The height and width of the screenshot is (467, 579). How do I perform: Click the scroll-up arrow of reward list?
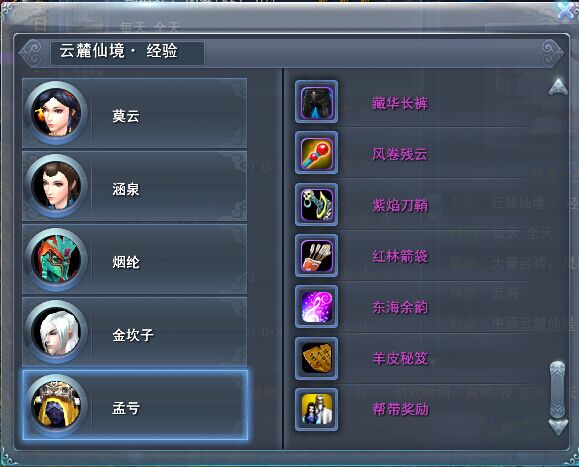point(558,87)
